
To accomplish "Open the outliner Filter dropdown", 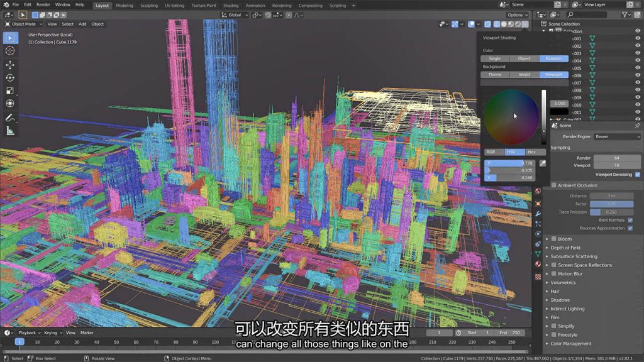I will [626, 15].
